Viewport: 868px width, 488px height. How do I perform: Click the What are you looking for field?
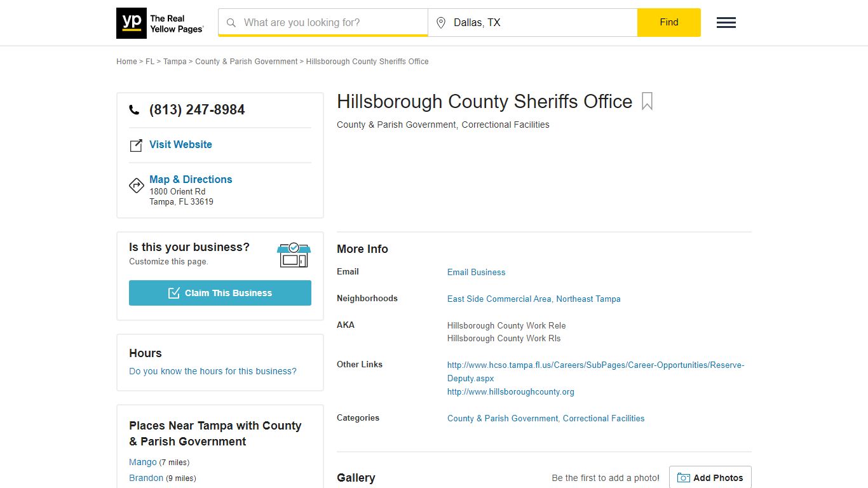click(x=318, y=22)
